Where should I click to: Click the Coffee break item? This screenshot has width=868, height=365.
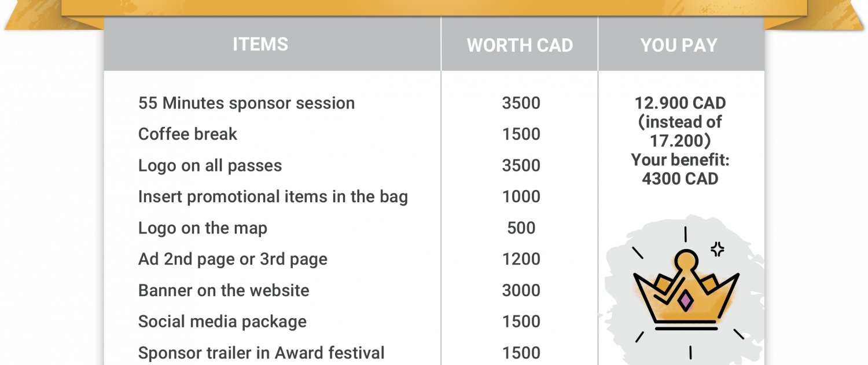coord(187,134)
